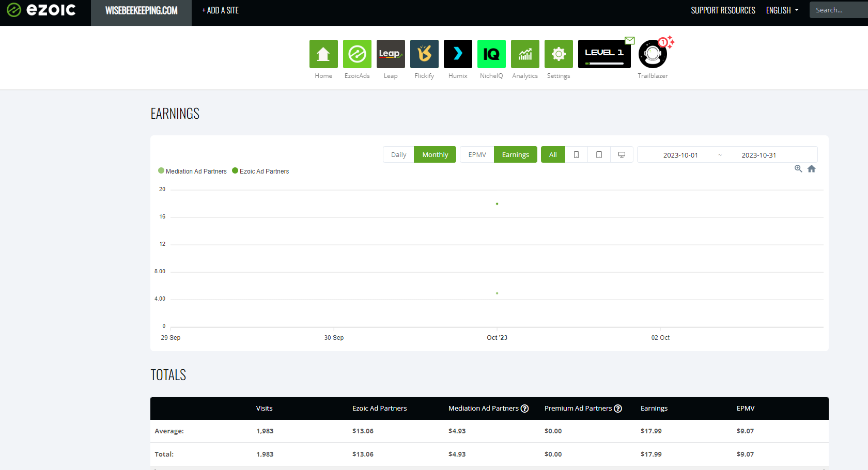Screen dimensions: 868x470
Task: Reset chart view with home icon
Action: click(x=812, y=169)
